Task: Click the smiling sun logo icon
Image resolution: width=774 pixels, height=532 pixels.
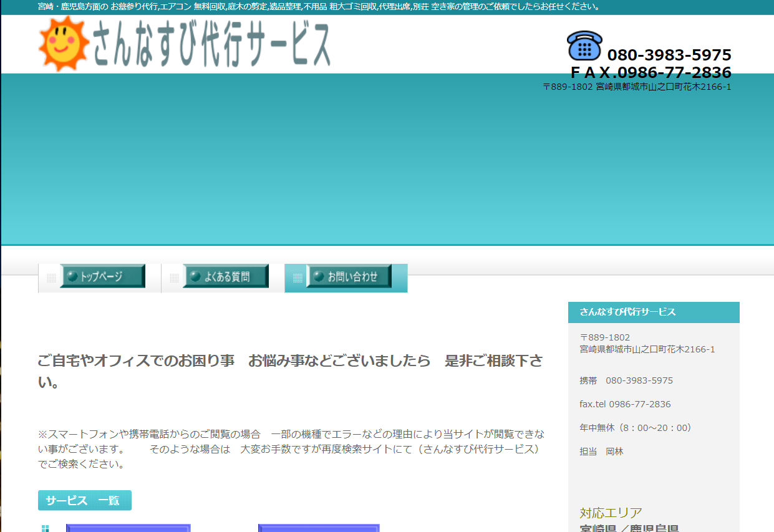Action: coord(64,43)
